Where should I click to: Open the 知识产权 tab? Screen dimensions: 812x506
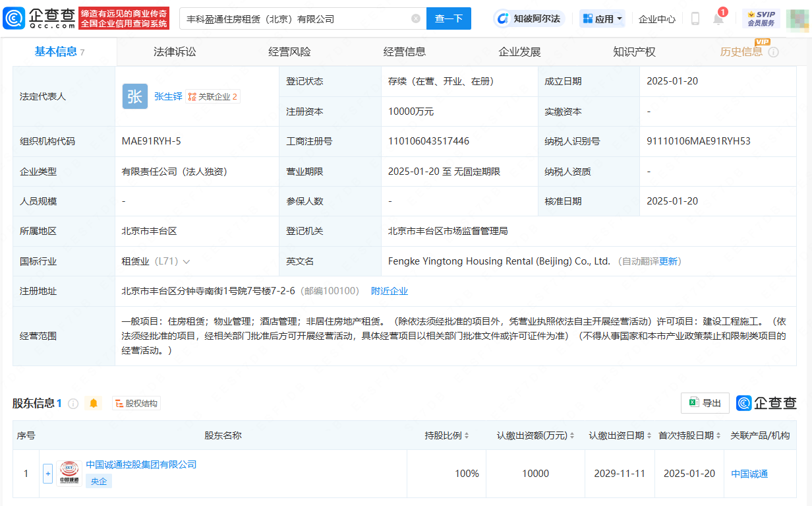(634, 51)
